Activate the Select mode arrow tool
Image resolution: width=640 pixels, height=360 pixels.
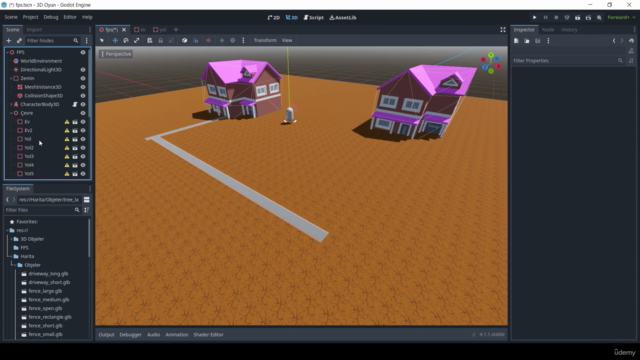(x=102, y=40)
